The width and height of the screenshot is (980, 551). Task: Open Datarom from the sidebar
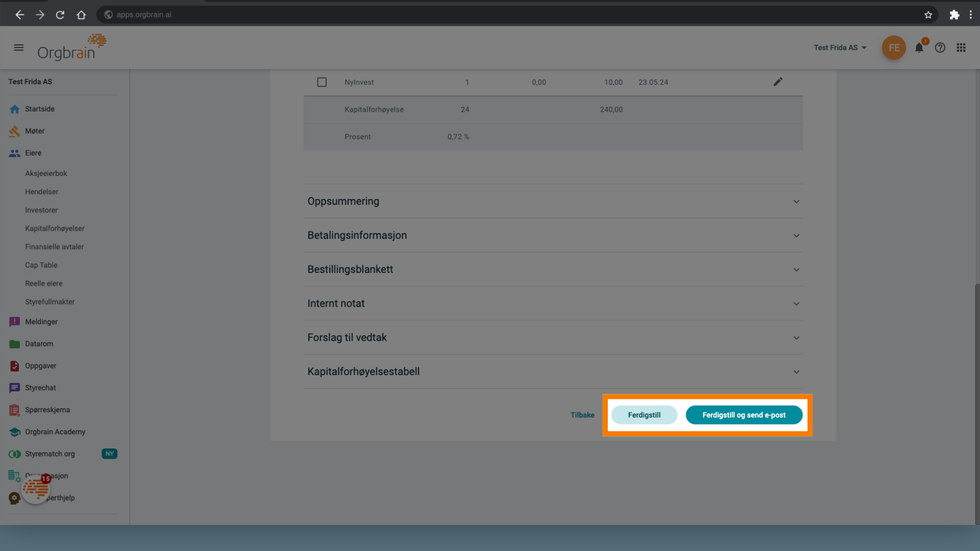(39, 344)
